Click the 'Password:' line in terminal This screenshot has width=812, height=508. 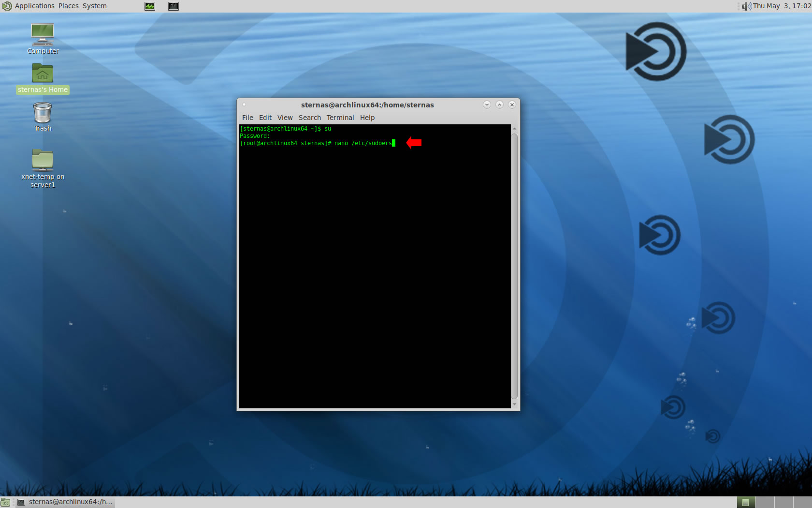coord(255,136)
